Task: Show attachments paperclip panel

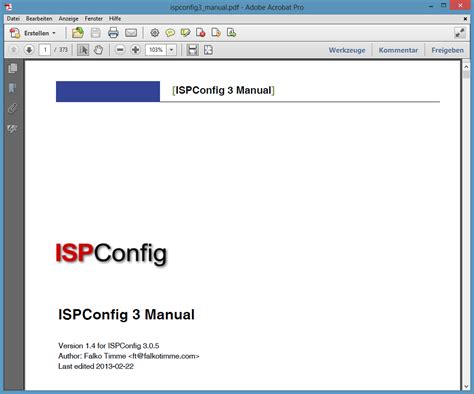Action: tap(13, 108)
